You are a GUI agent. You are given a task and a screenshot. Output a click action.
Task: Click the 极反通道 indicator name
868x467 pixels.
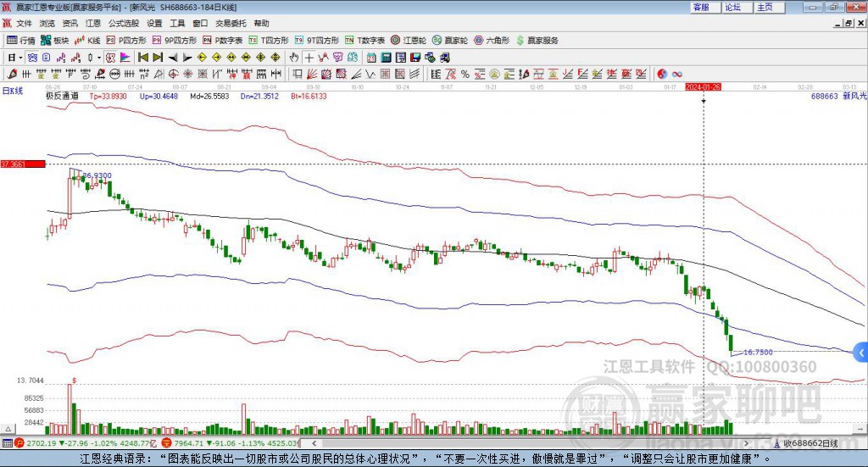(62, 97)
